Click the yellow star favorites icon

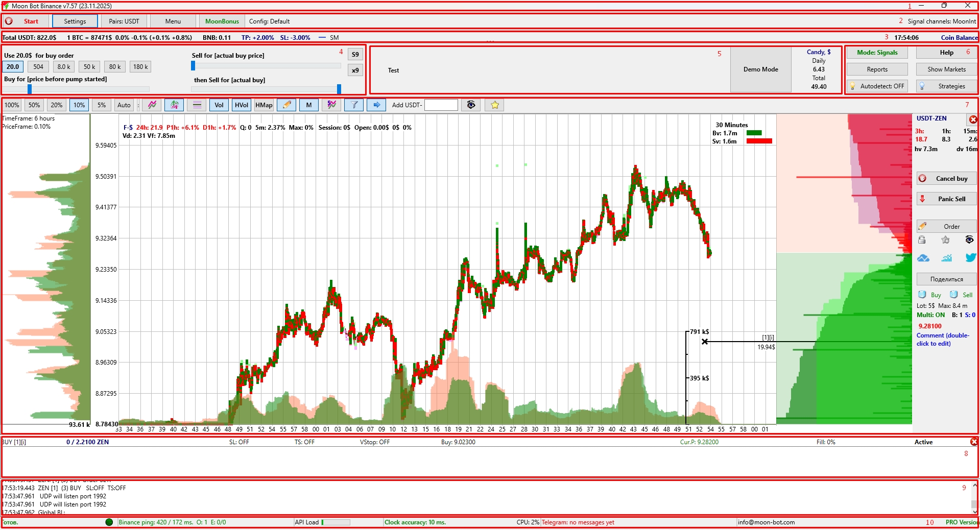494,105
